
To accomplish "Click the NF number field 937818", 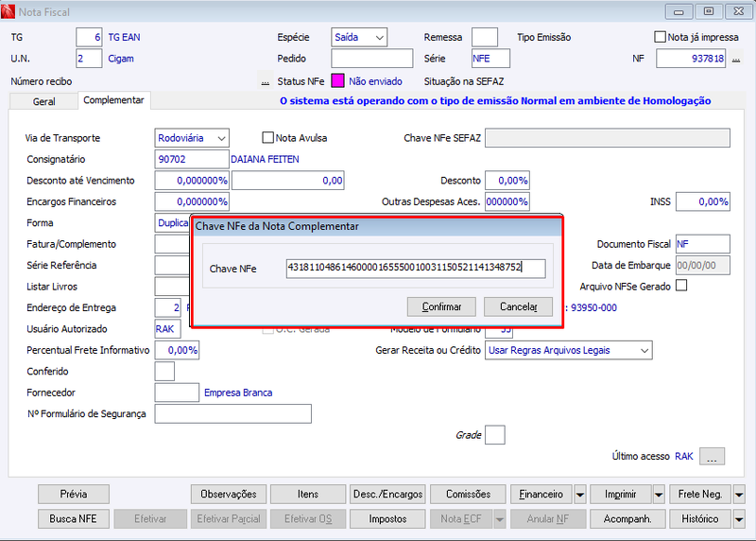I will 691,59.
